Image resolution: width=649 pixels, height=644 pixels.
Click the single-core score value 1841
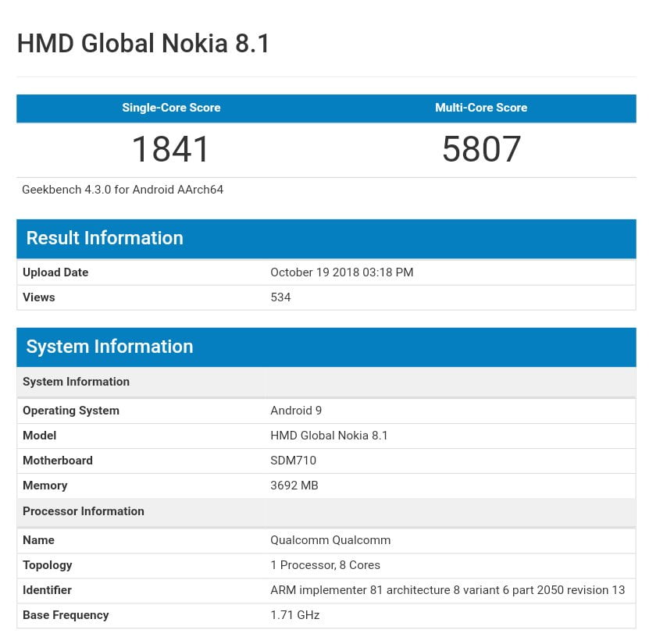170,149
